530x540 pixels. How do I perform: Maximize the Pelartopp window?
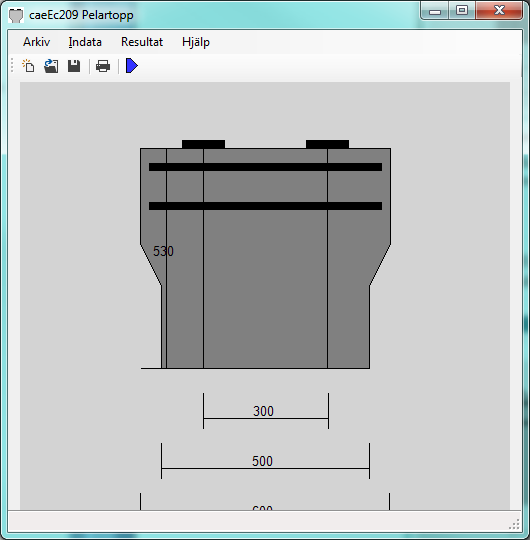pyautogui.click(x=462, y=11)
